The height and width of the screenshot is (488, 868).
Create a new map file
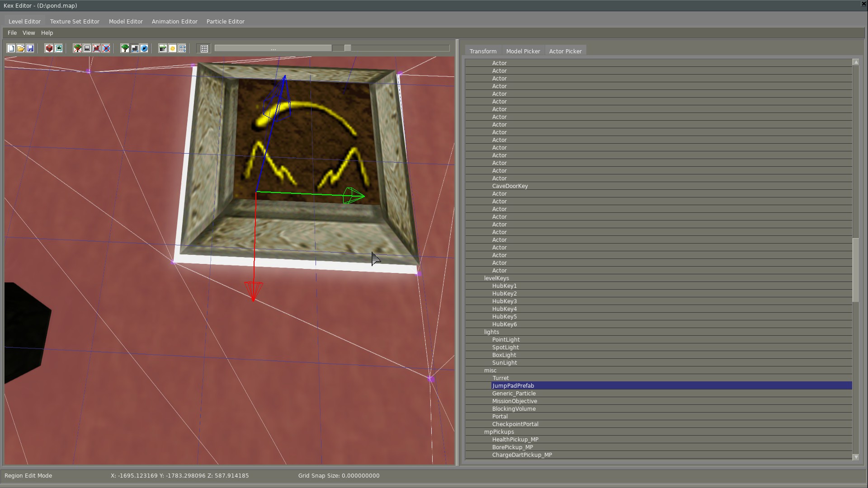11,48
